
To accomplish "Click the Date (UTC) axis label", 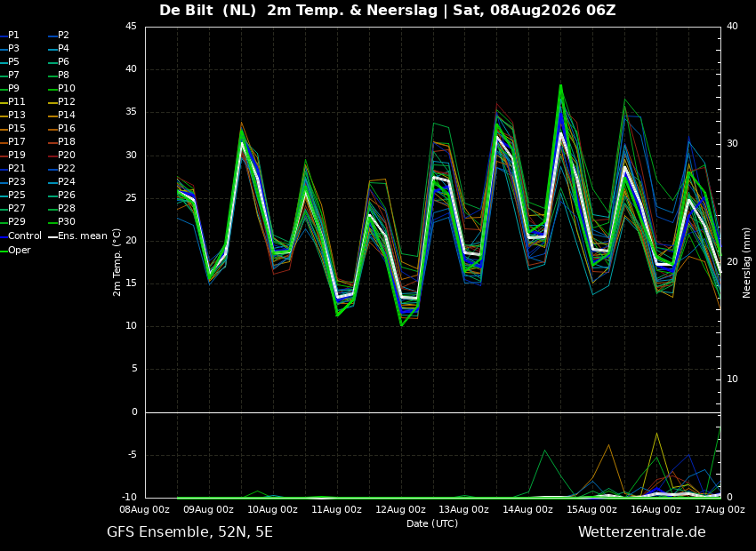I will [x=432, y=523].
